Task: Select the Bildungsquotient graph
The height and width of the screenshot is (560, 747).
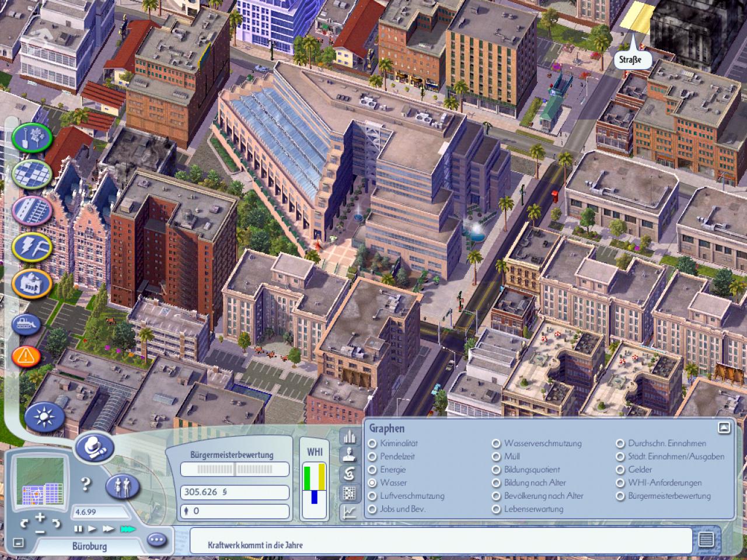Action: (x=526, y=470)
